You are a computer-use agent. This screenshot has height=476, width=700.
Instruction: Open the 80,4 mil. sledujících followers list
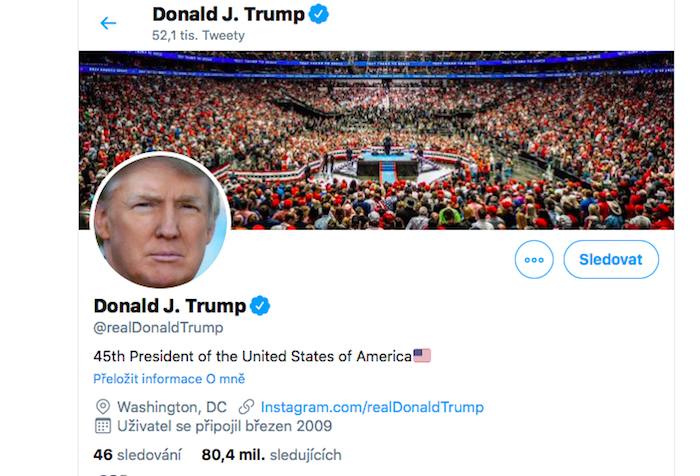271,455
